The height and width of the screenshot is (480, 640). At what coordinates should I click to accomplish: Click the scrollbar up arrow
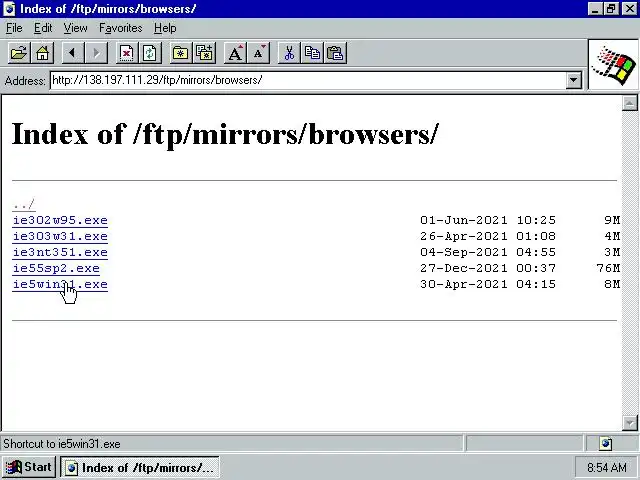point(630,103)
